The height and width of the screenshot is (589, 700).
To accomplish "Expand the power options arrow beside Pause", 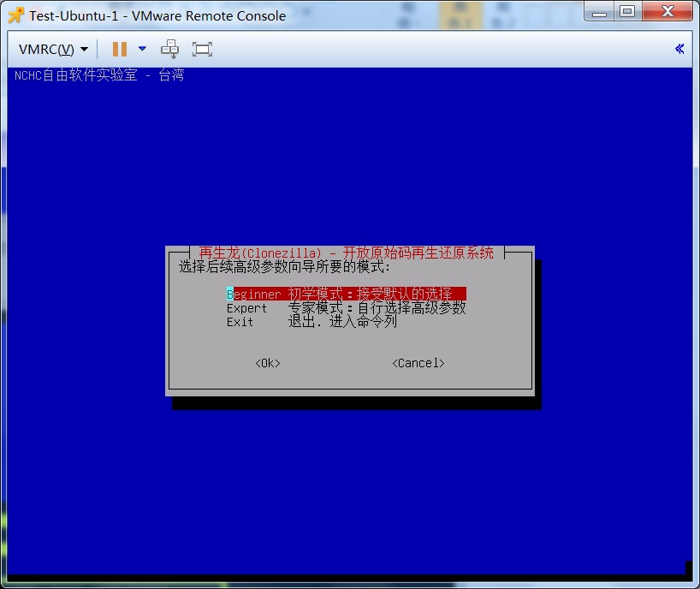I will coord(142,49).
